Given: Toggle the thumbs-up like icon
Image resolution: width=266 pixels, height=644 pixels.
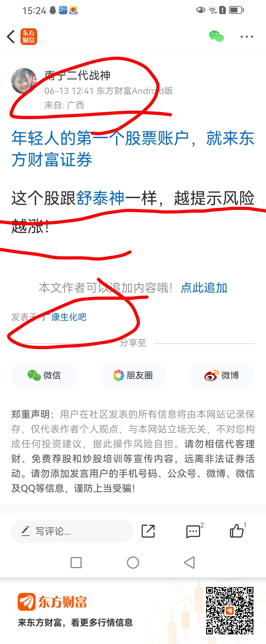Looking at the screenshot, I should (237, 530).
